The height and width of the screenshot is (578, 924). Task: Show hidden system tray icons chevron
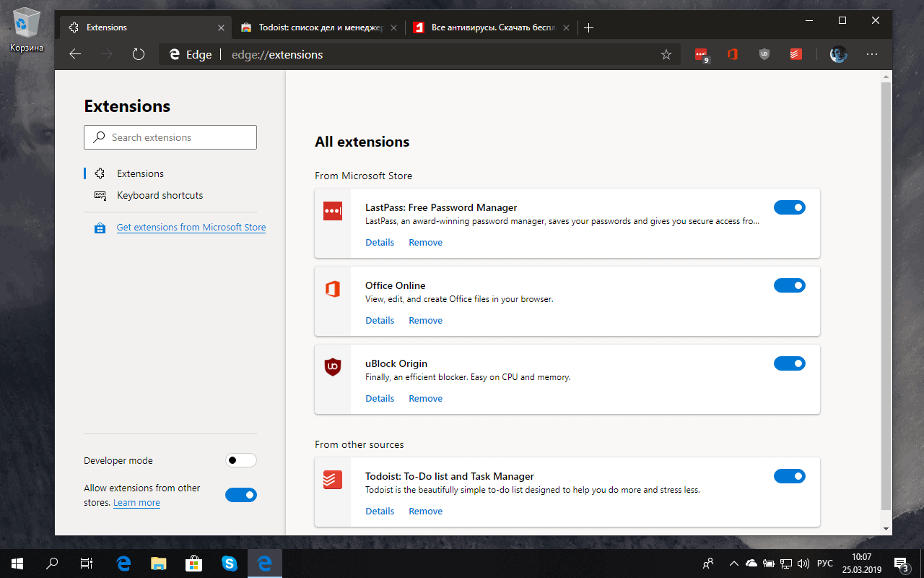coord(734,563)
